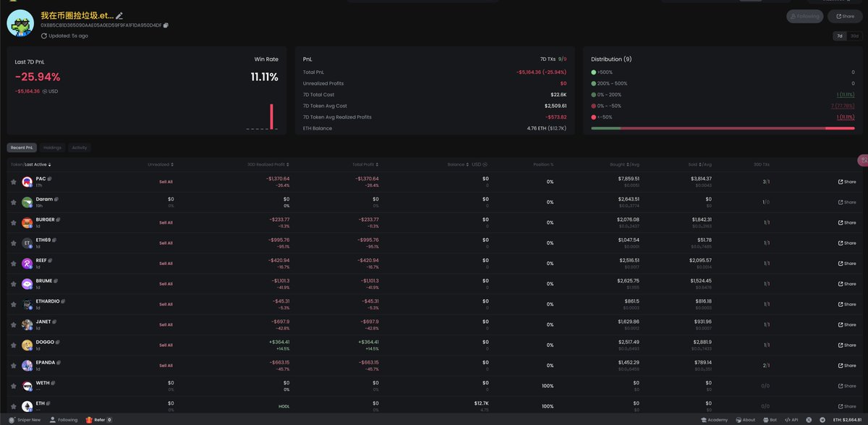
Task: Switch to the Holdings tab
Action: pos(53,148)
